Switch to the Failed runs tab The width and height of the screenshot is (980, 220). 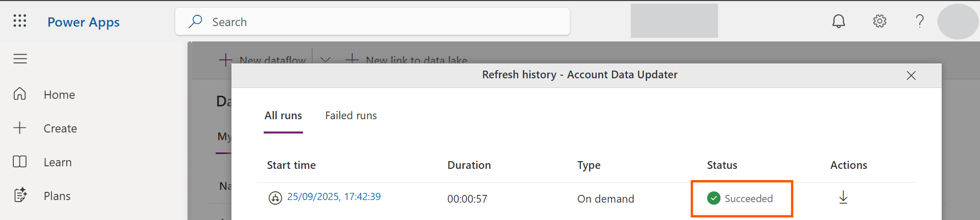coord(351,116)
